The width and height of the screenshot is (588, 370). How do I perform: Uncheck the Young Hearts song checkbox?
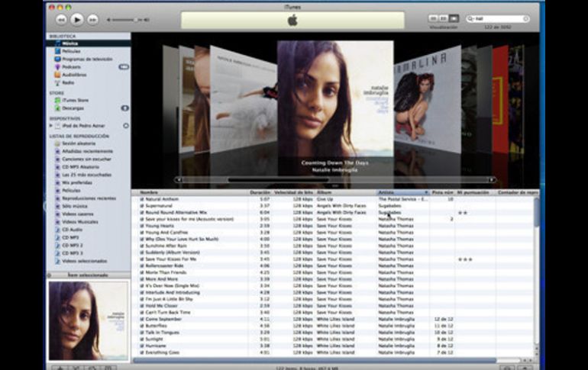tap(141, 226)
